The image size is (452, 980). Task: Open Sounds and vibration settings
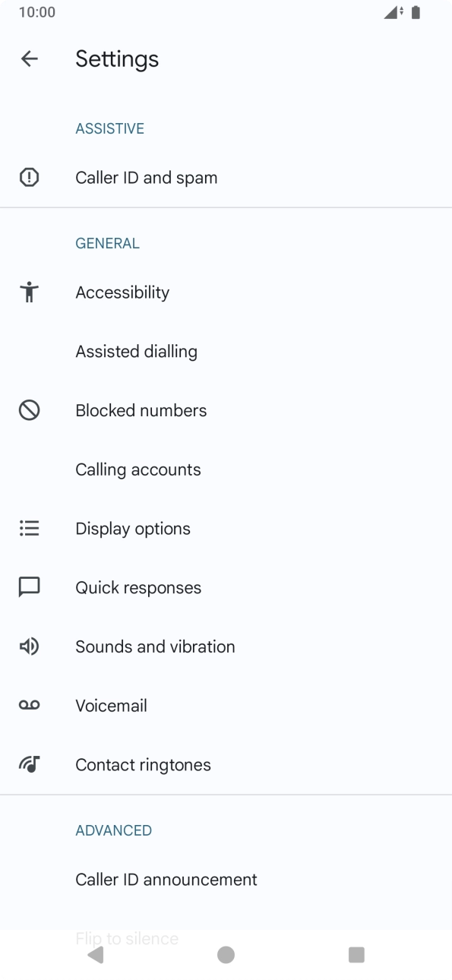click(155, 646)
